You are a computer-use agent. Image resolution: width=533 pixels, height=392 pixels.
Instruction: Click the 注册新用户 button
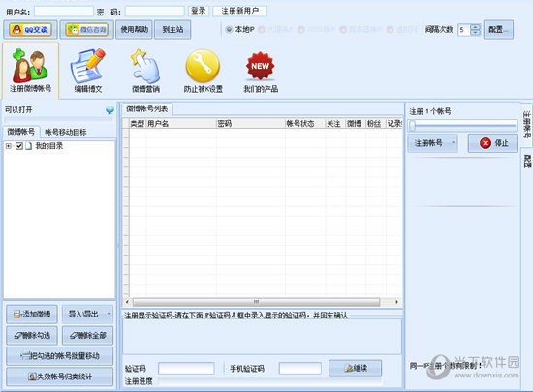click(x=239, y=11)
